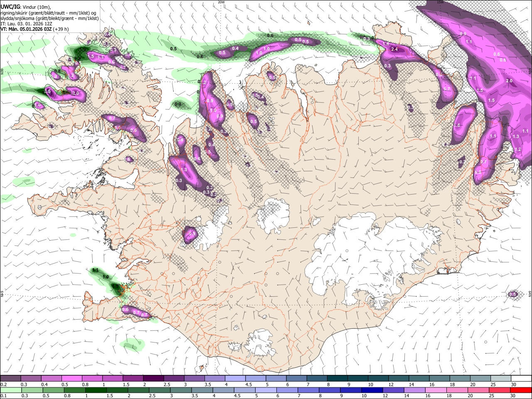532x399 pixels.
Task: Click the 'VT: Mán. 05.01.2026 03Z (+39 h)' line
Action: pos(34,29)
